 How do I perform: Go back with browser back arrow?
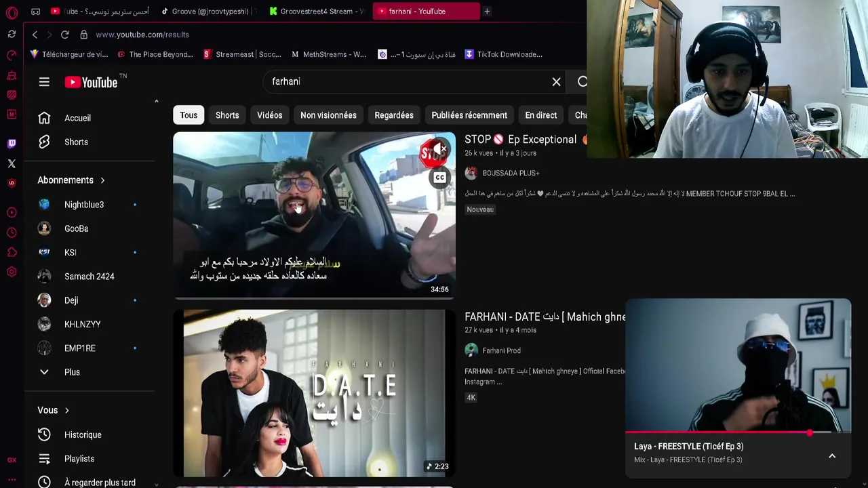point(35,35)
